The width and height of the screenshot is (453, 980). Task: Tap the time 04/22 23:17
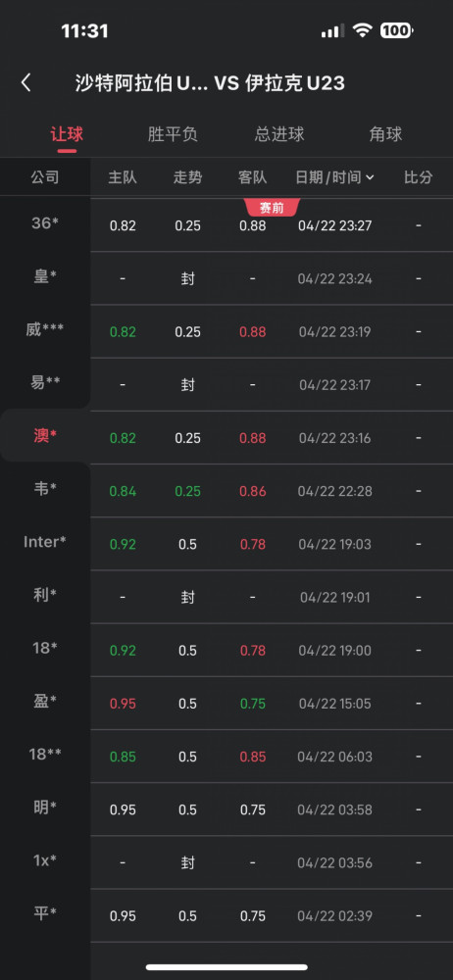334,385
